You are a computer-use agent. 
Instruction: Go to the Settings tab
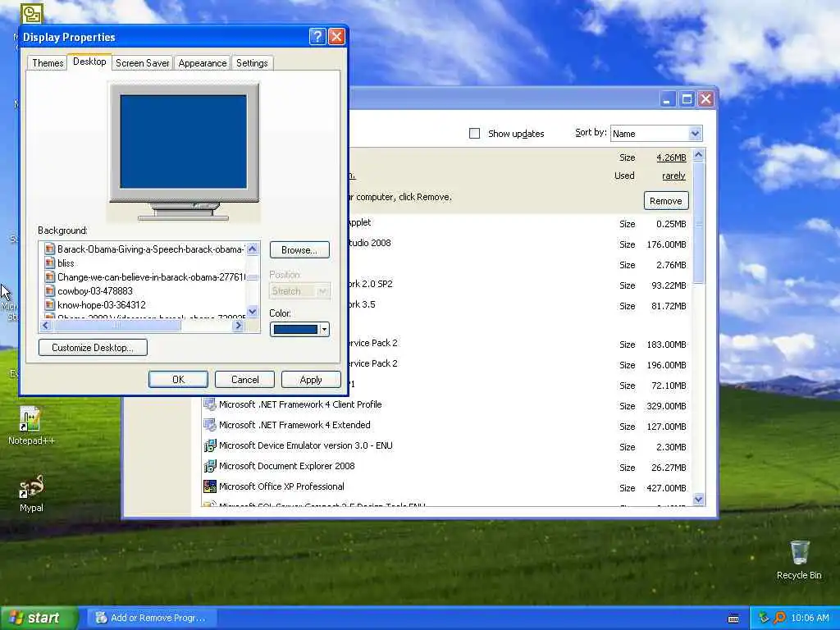[252, 62]
